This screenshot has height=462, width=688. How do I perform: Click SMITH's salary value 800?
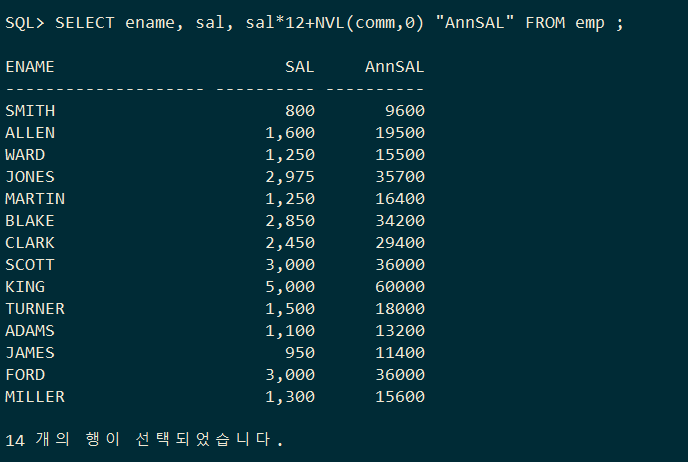(300, 111)
